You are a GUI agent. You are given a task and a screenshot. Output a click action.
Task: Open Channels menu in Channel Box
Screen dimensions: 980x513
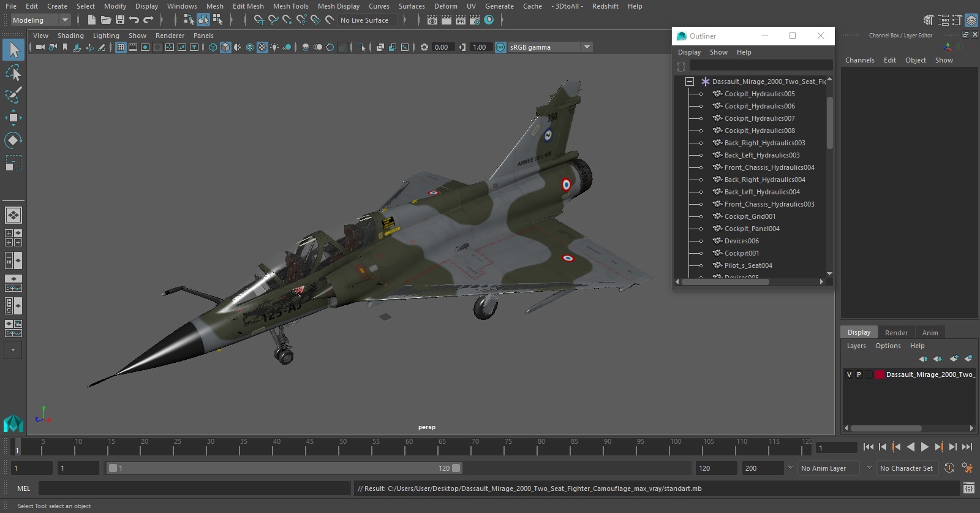(859, 60)
